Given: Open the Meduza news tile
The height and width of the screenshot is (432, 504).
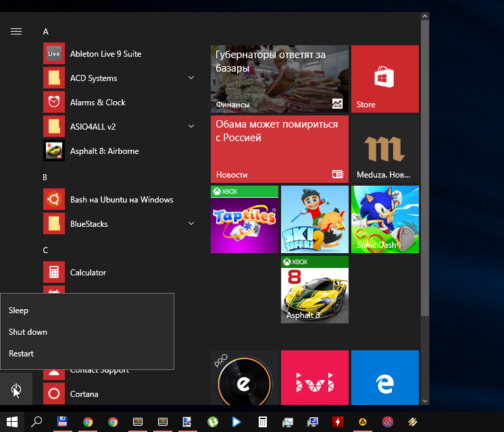Looking at the screenshot, I should [384, 149].
